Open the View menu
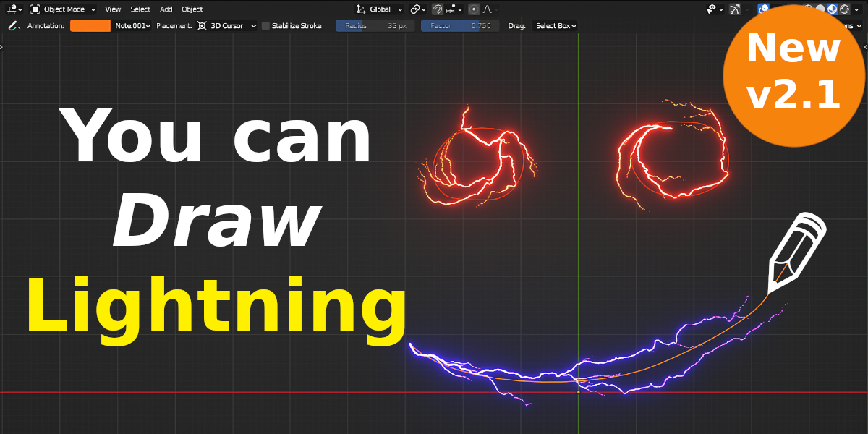The width and height of the screenshot is (868, 434). pyautogui.click(x=112, y=9)
